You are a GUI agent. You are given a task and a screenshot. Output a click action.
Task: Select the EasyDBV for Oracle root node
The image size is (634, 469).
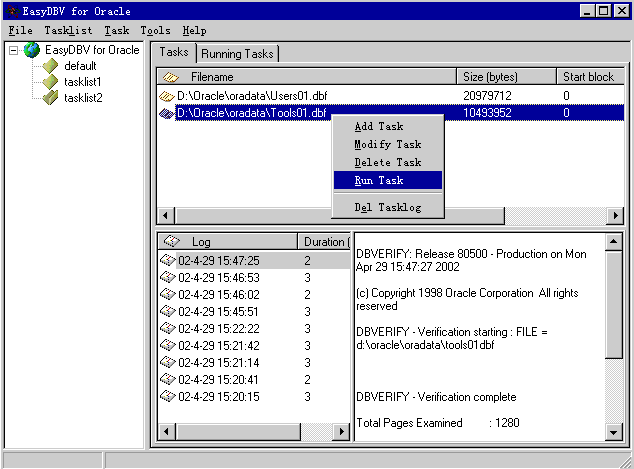pyautogui.click(x=92, y=50)
